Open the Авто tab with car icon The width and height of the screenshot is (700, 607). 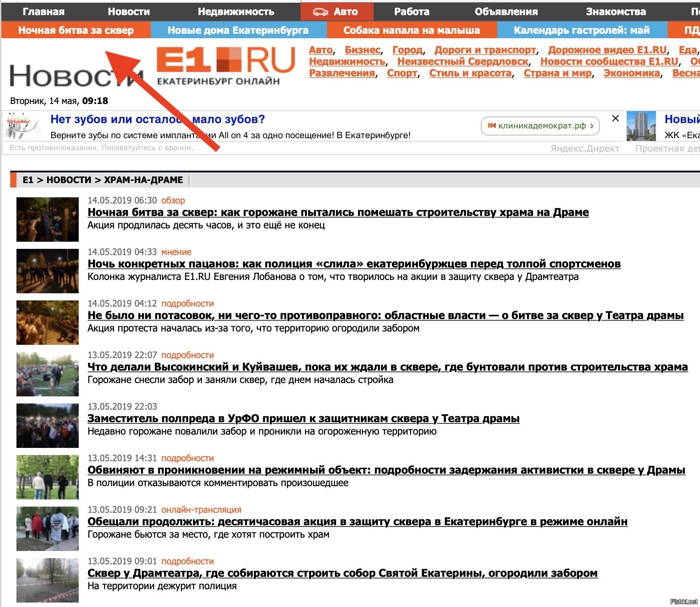[x=337, y=12]
